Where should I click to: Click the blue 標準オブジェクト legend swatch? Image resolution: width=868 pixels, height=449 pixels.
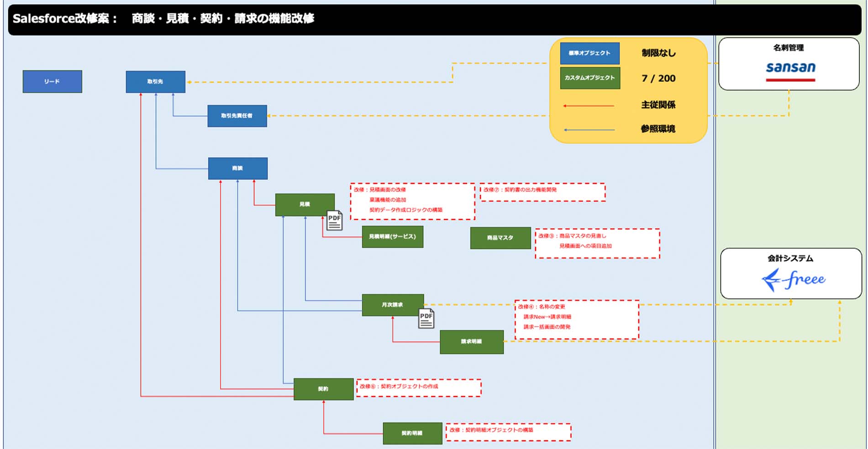(590, 53)
